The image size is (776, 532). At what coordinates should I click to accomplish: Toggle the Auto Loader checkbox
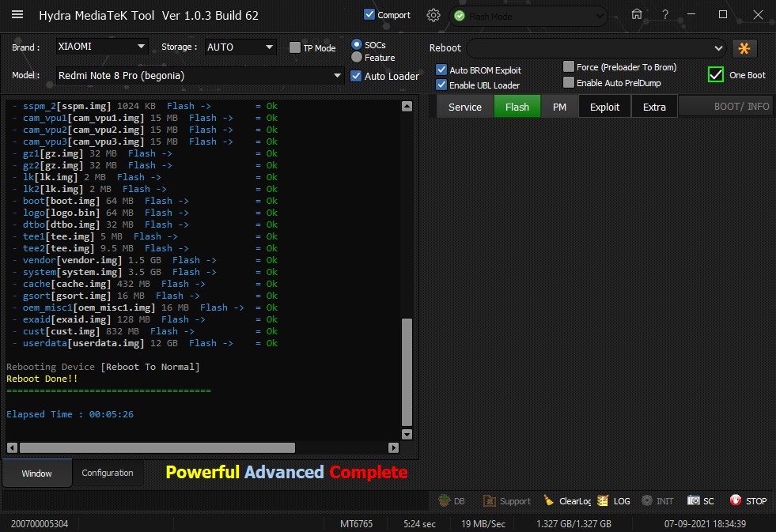click(x=356, y=76)
